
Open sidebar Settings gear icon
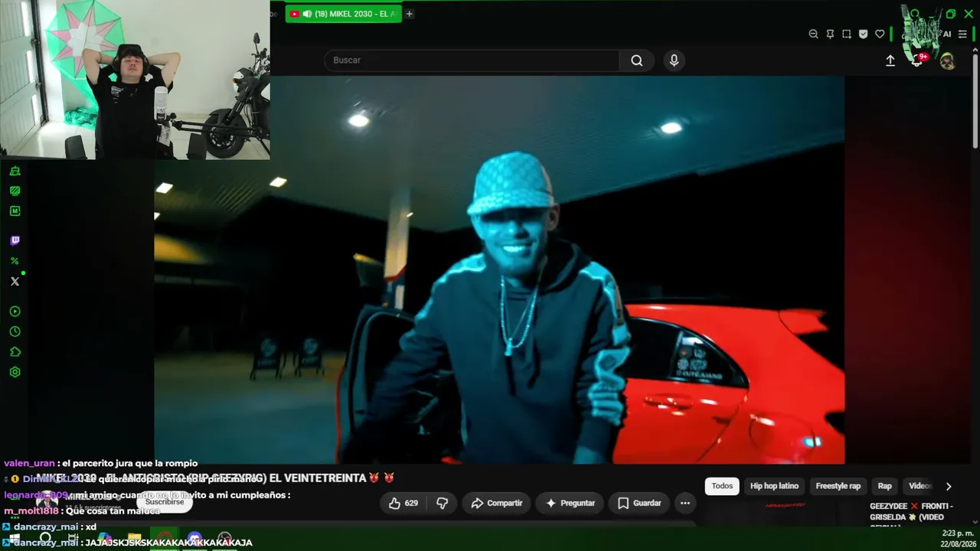tap(15, 372)
